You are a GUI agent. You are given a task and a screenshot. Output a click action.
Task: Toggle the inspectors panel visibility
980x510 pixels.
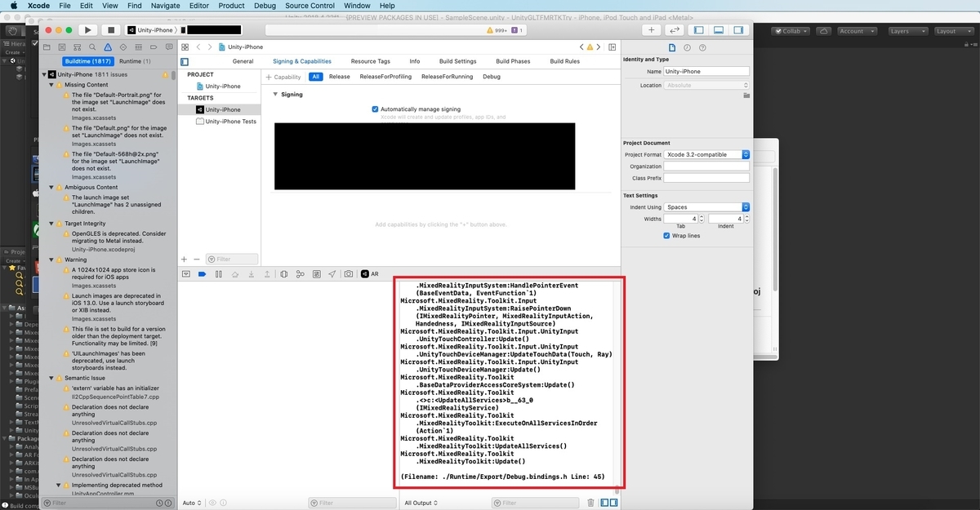click(x=737, y=30)
